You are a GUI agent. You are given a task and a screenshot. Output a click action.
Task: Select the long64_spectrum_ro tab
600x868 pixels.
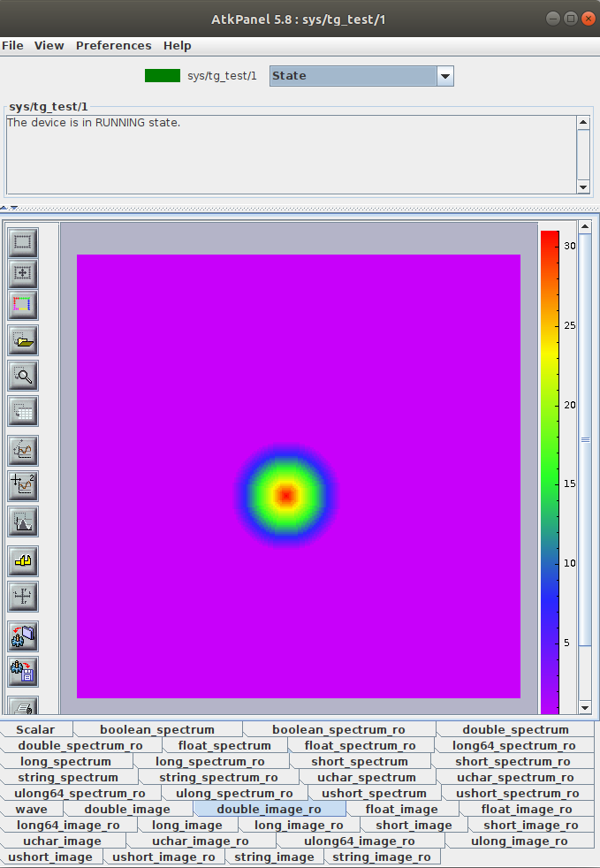click(514, 746)
